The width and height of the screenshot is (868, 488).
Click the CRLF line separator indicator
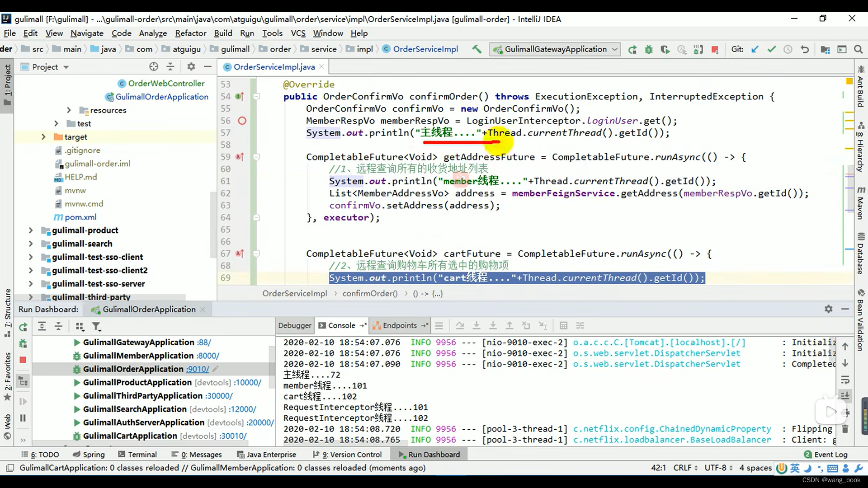[685, 468]
